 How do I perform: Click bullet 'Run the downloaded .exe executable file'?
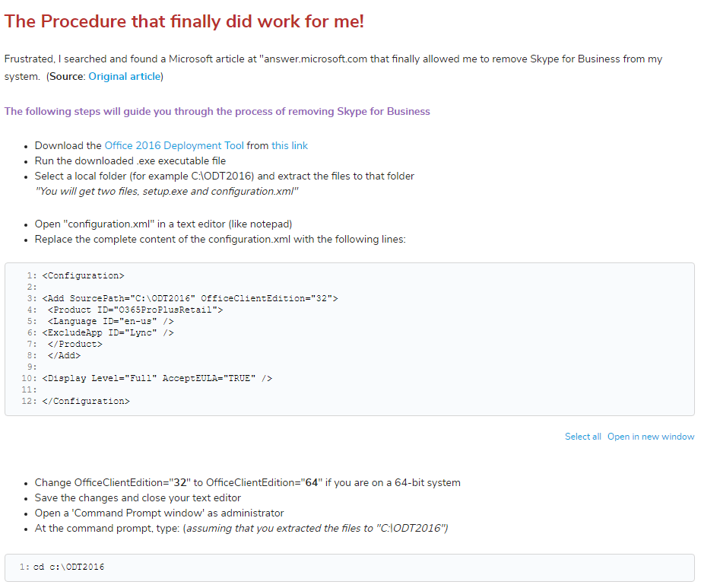coord(130,161)
